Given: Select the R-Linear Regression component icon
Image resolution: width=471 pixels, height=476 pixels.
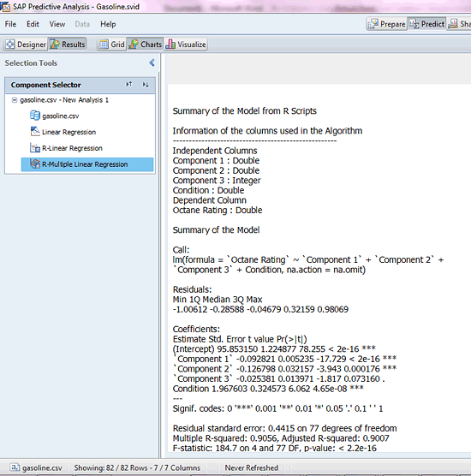Looking at the screenshot, I should tap(35, 148).
